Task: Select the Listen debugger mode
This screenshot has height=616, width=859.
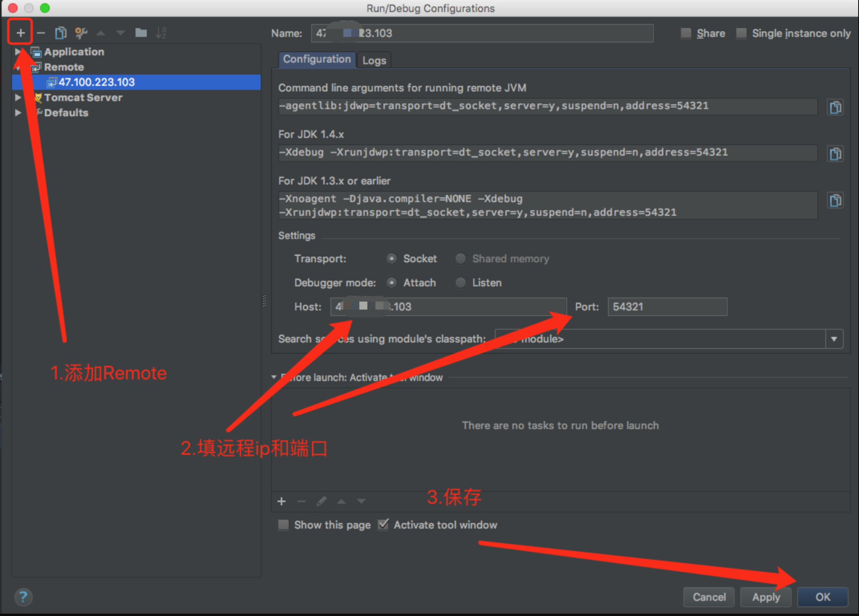Action: [x=461, y=283]
